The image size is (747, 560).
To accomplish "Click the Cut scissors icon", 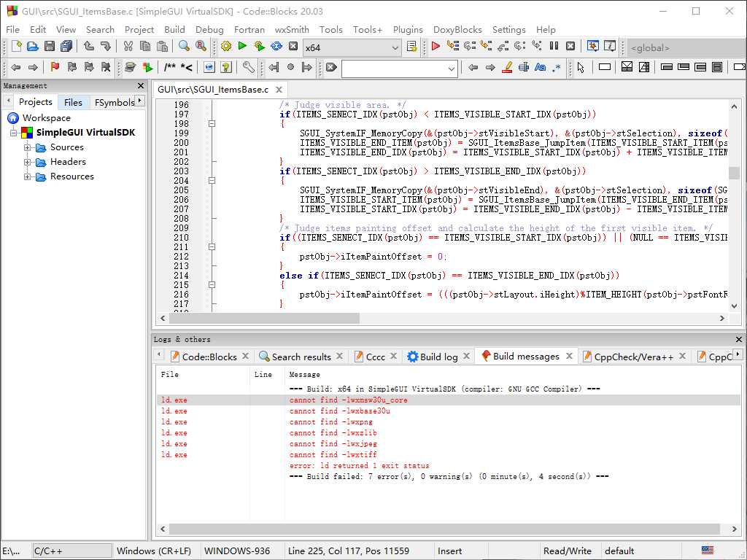I will point(128,46).
